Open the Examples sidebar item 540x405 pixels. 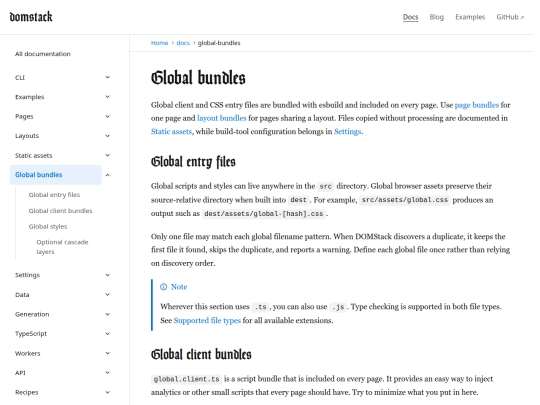30,97
